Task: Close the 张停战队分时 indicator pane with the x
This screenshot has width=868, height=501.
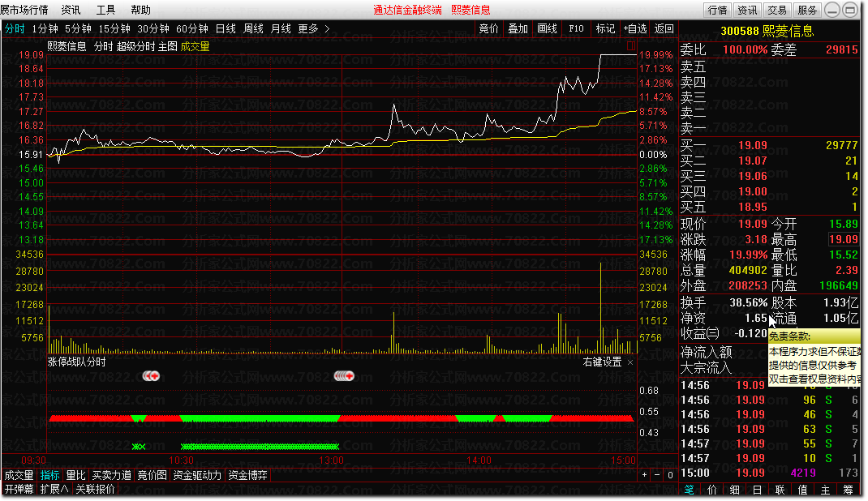Action: pos(630,362)
